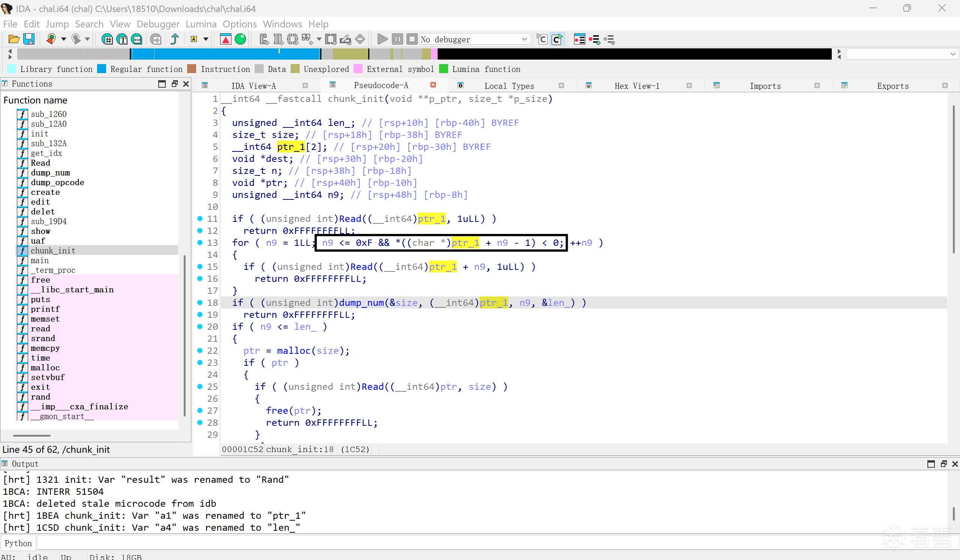Click the hex view '#' round icon
Screen dimensions: 960x560
coord(107,39)
